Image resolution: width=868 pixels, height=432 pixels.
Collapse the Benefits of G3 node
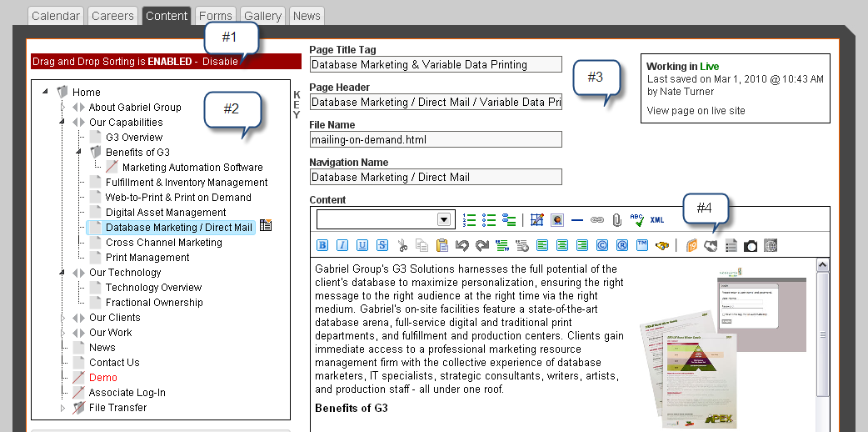point(79,152)
